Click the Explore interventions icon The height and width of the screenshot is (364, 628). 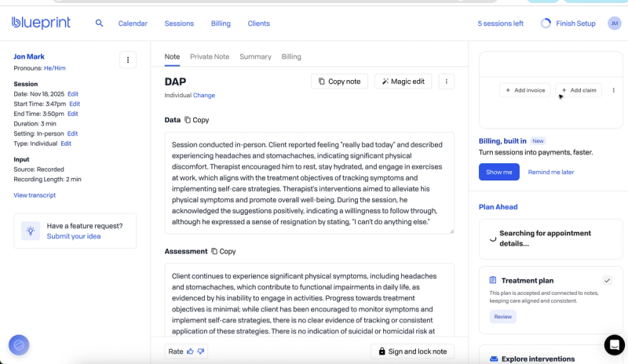(494, 359)
